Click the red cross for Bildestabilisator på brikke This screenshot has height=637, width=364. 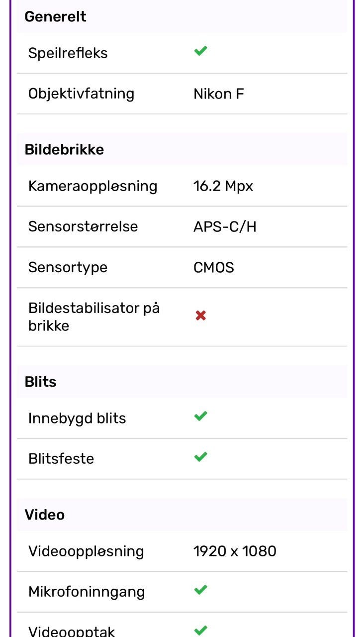(200, 316)
